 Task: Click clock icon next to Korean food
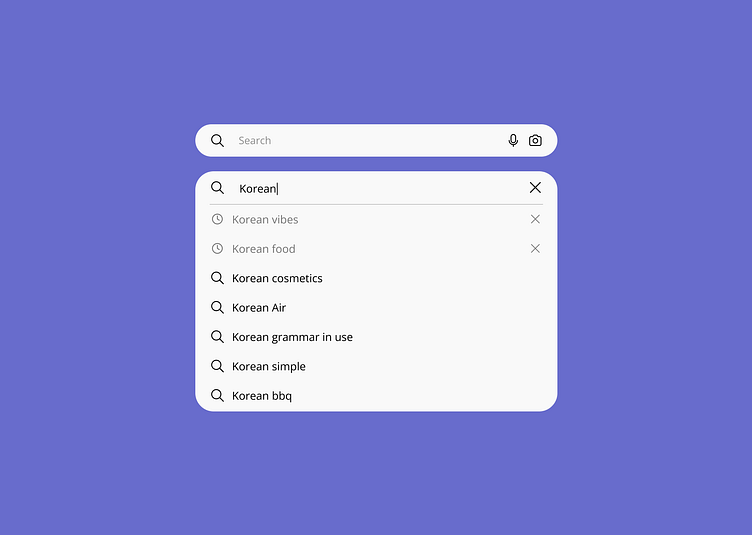217,248
